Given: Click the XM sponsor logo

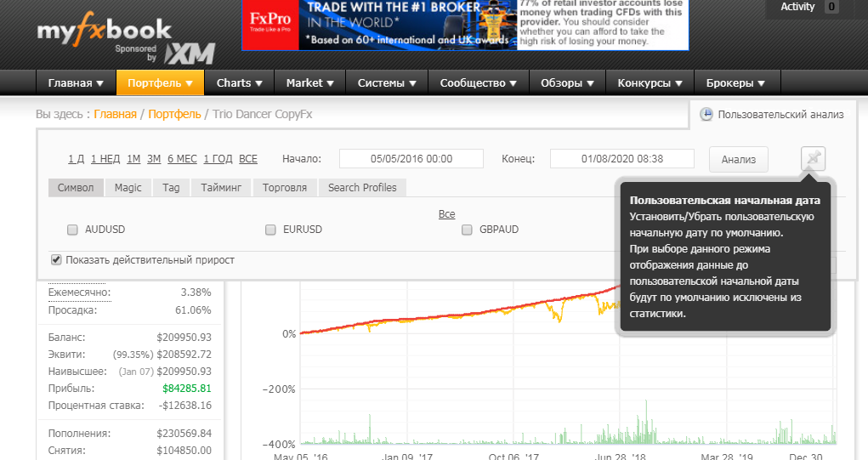Looking at the screenshot, I should (190, 54).
